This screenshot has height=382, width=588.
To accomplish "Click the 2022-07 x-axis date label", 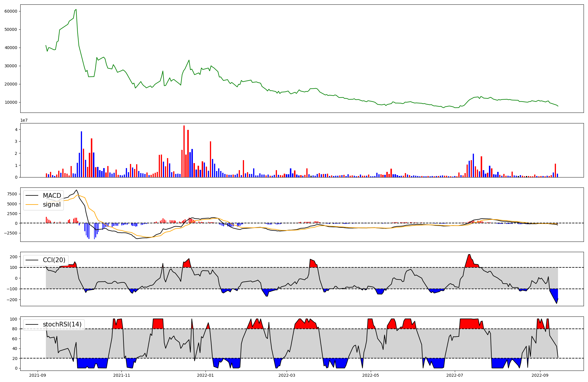I will [455, 375].
